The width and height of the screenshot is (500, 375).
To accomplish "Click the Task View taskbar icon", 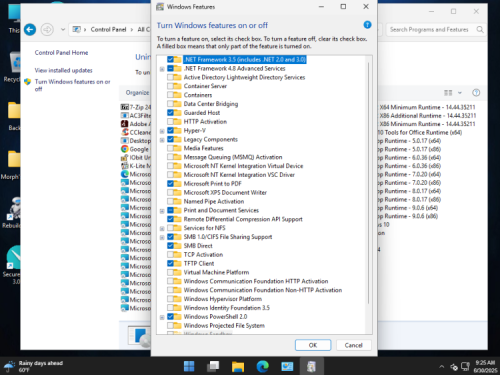I will (x=213, y=367).
